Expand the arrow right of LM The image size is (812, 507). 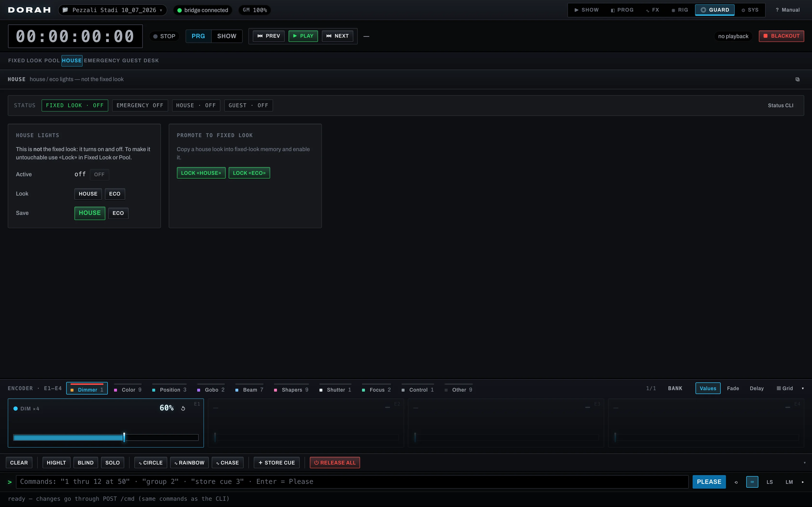[x=803, y=482]
